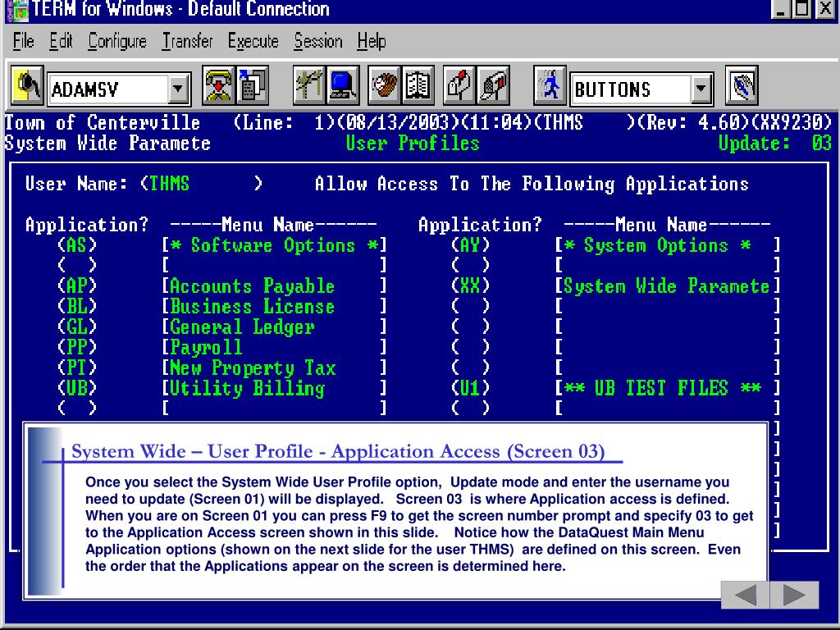This screenshot has height=630, width=840.
Task: Go to previous slide with left arrow
Action: [x=746, y=595]
